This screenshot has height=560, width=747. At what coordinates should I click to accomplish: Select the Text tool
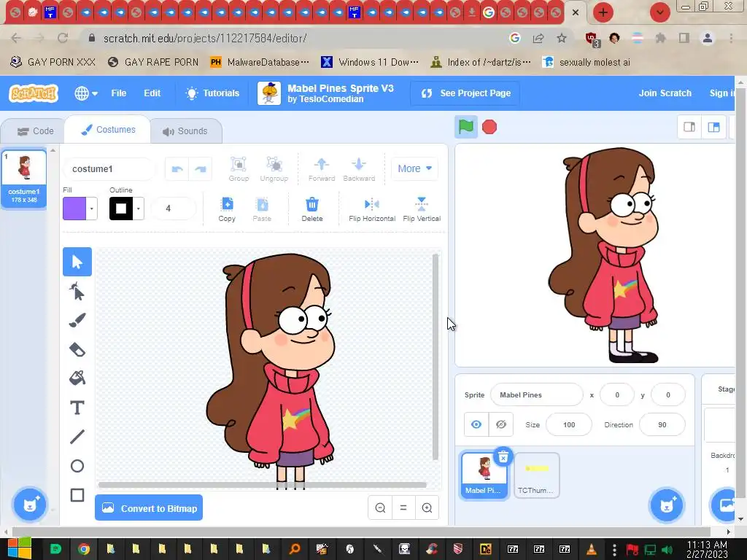point(77,408)
